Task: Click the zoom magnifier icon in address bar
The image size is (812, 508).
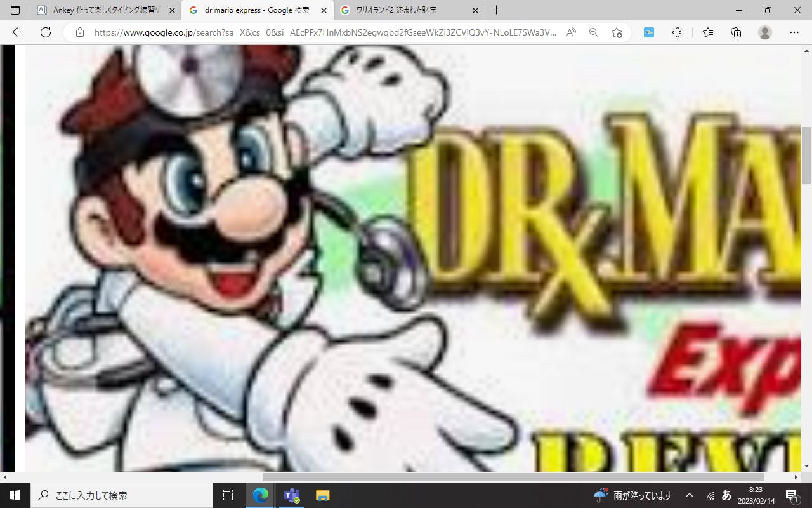Action: 594,32
